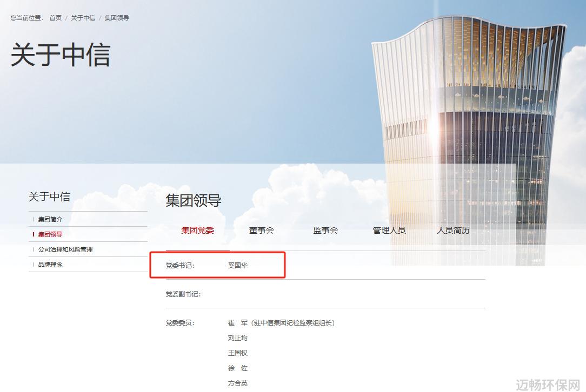Screen dimensions: 586x392
Task: Click the 党委副书记 label
Action: pyautogui.click(x=183, y=294)
